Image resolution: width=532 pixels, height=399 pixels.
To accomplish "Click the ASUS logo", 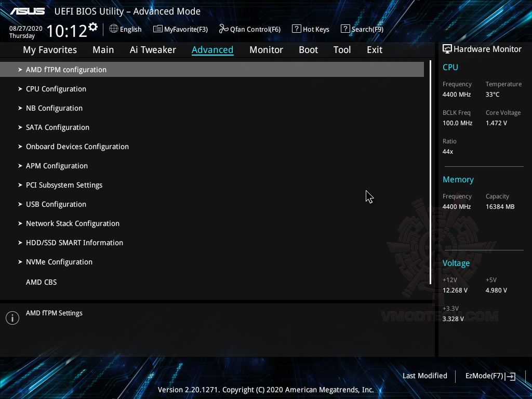I will tap(28, 11).
